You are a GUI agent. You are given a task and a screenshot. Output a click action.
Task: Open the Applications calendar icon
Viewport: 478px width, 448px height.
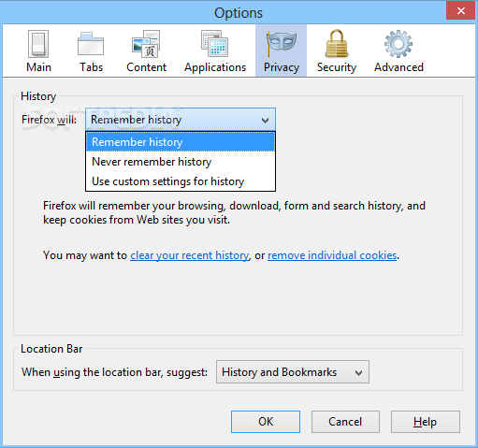coord(214,44)
